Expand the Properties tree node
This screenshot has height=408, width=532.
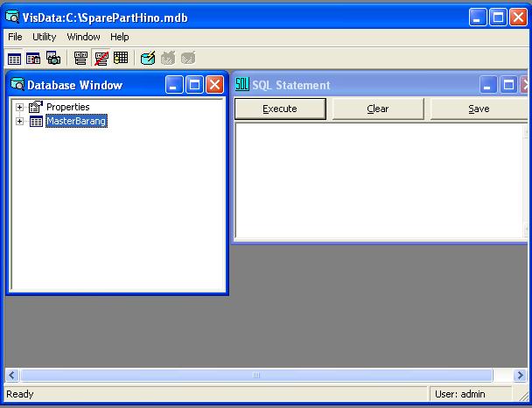pyautogui.click(x=19, y=108)
